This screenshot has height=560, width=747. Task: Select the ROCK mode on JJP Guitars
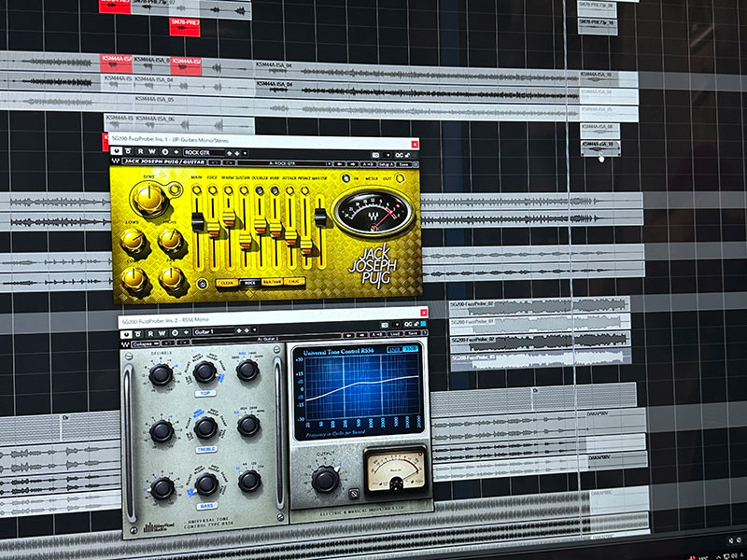[x=249, y=283]
